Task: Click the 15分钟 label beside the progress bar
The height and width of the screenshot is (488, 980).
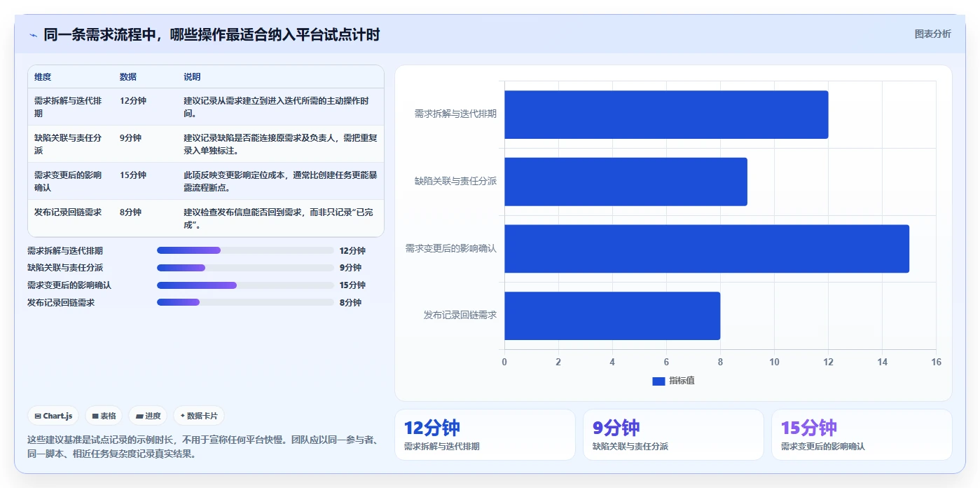Action: (x=352, y=285)
